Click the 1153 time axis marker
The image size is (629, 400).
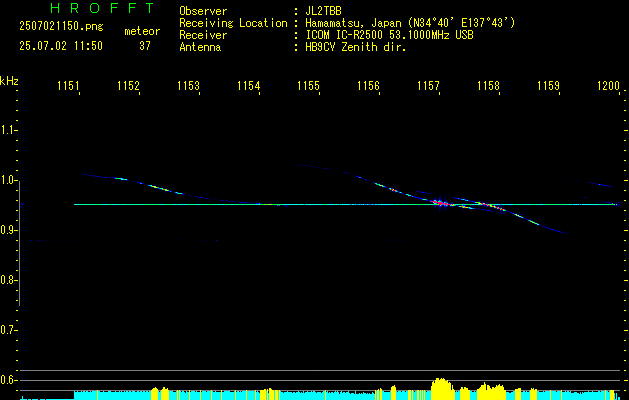188,86
